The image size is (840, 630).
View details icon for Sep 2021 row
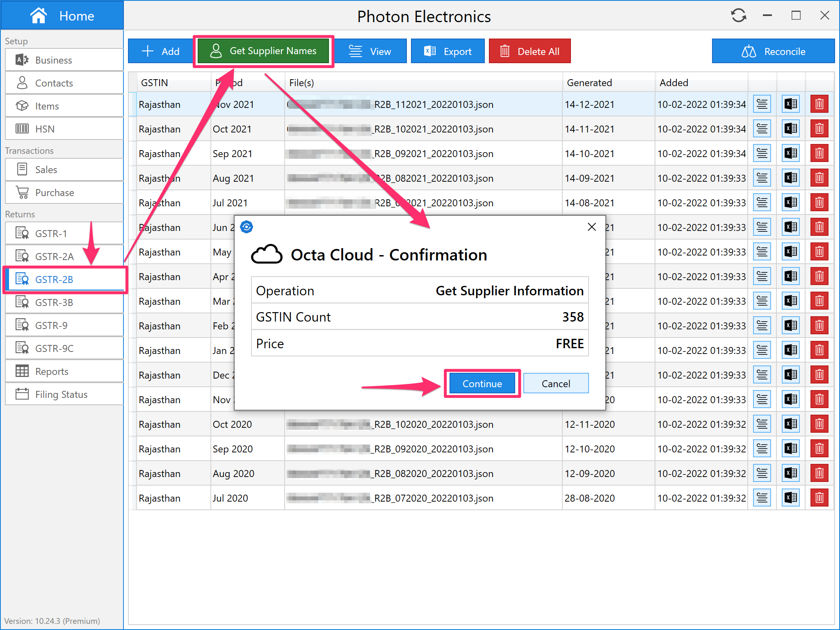pos(762,153)
